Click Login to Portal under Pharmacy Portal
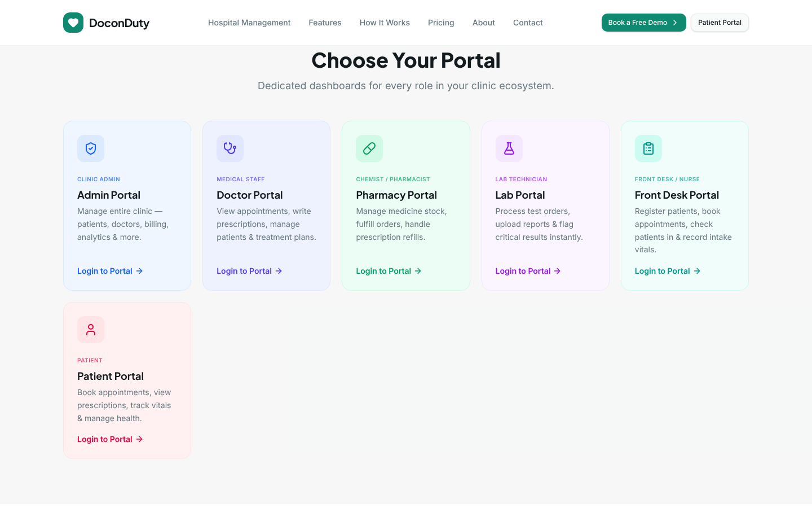This screenshot has height=508, width=812. coord(389,271)
